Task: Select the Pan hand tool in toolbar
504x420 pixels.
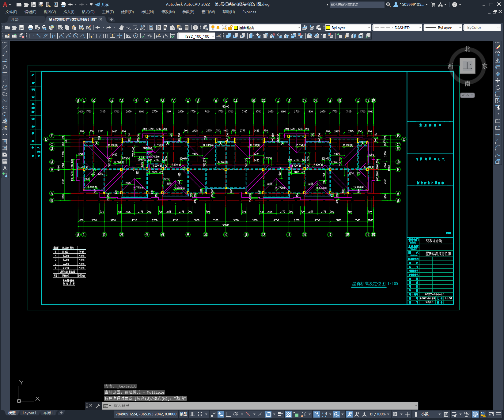Action: [121, 28]
